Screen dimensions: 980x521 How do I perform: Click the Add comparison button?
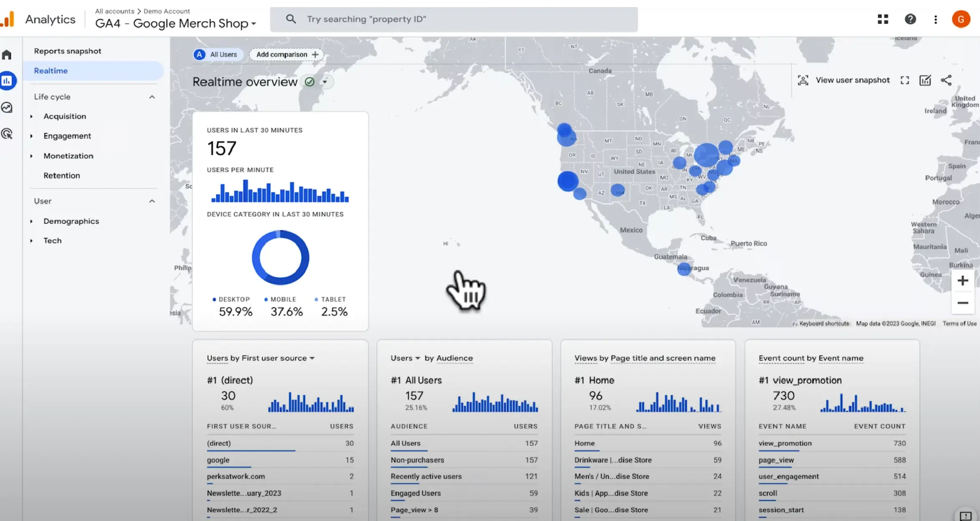[x=287, y=55]
